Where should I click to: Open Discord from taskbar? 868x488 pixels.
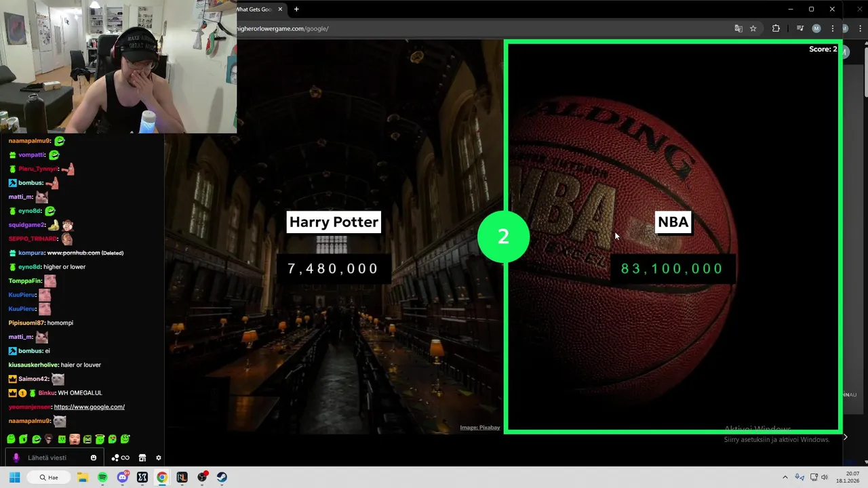[x=123, y=477]
